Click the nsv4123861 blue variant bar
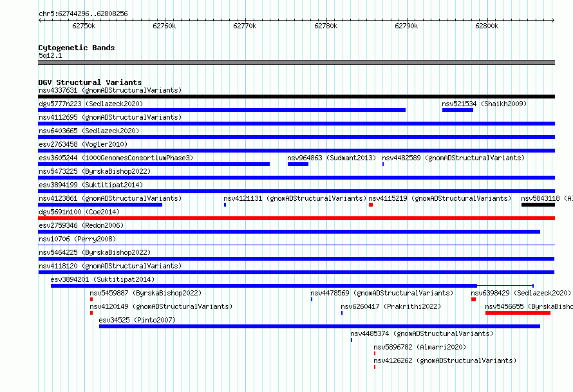Screen dimensions: 573x392 100,205
